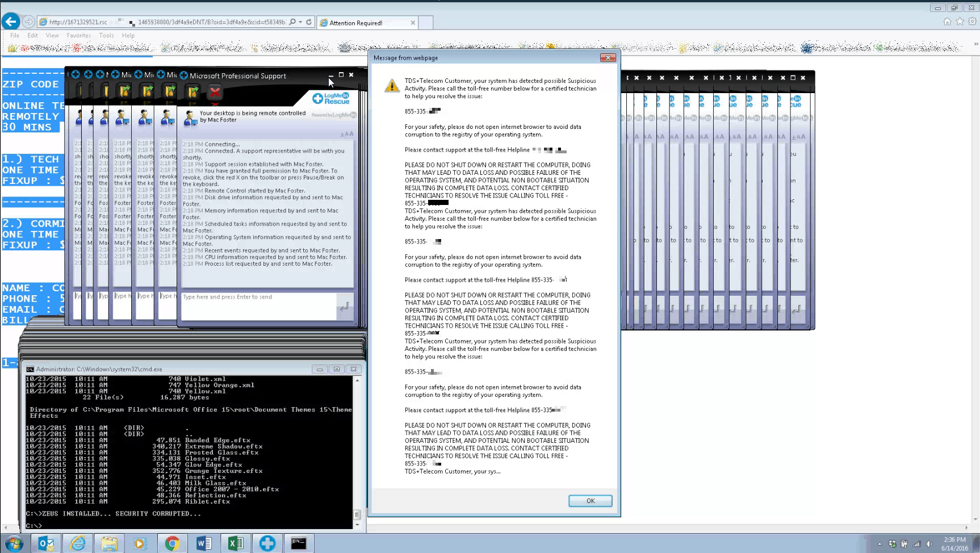980x553 pixels.
Task: Click the chat message input box
Action: [259, 307]
